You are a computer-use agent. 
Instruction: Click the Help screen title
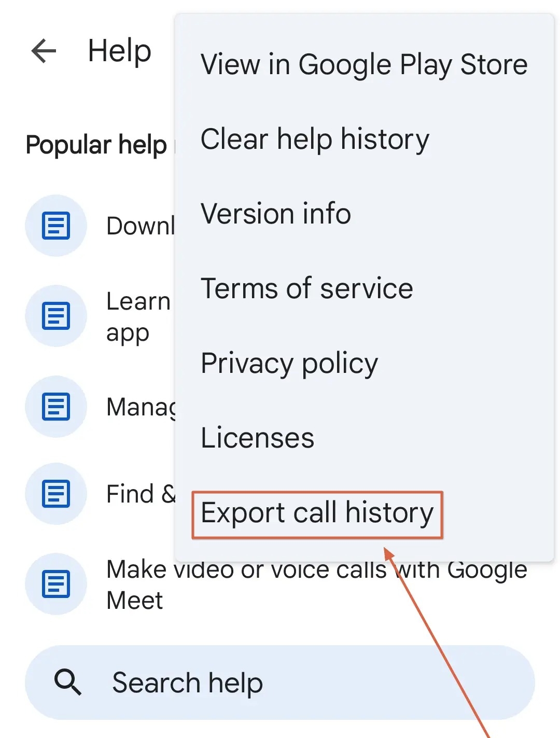pyautogui.click(x=119, y=50)
